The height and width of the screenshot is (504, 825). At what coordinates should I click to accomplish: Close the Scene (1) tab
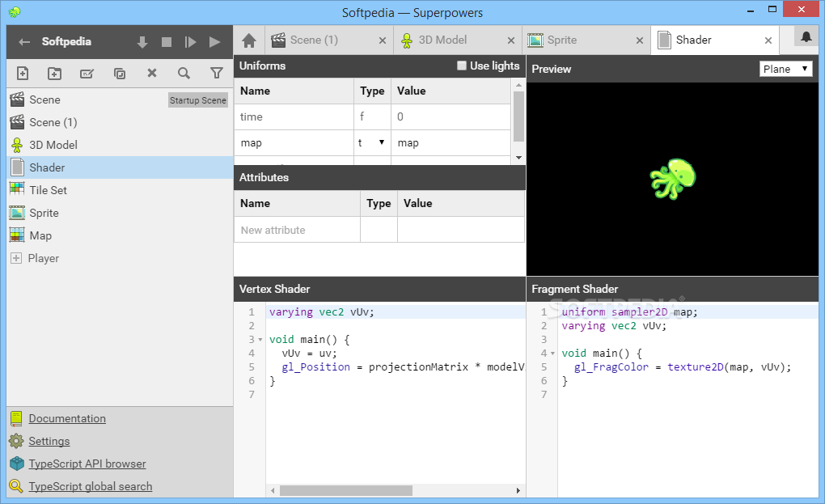point(383,40)
